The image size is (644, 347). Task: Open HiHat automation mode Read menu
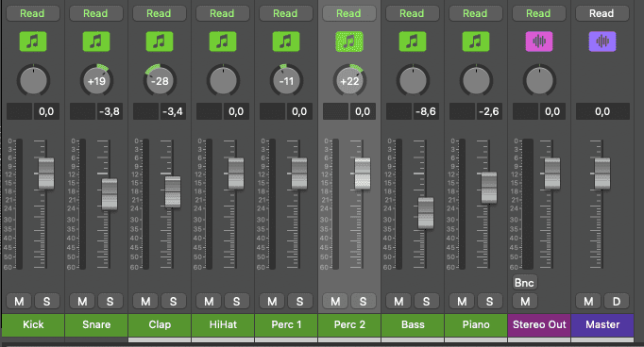(x=223, y=13)
